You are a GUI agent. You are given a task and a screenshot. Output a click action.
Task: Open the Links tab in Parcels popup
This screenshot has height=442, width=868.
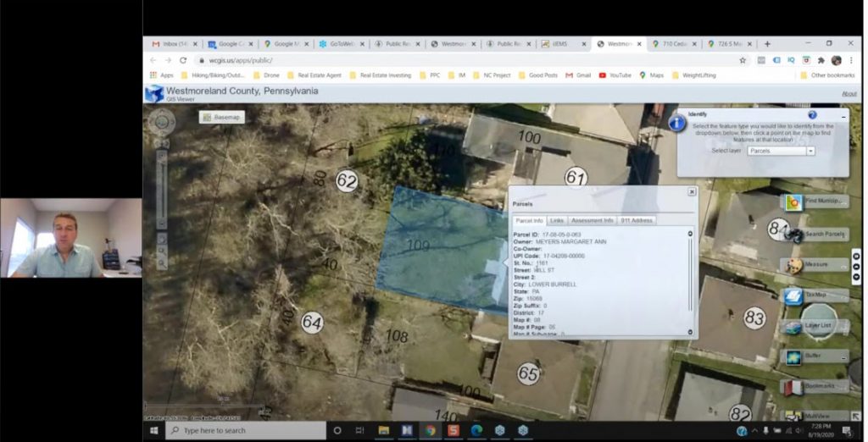click(557, 220)
